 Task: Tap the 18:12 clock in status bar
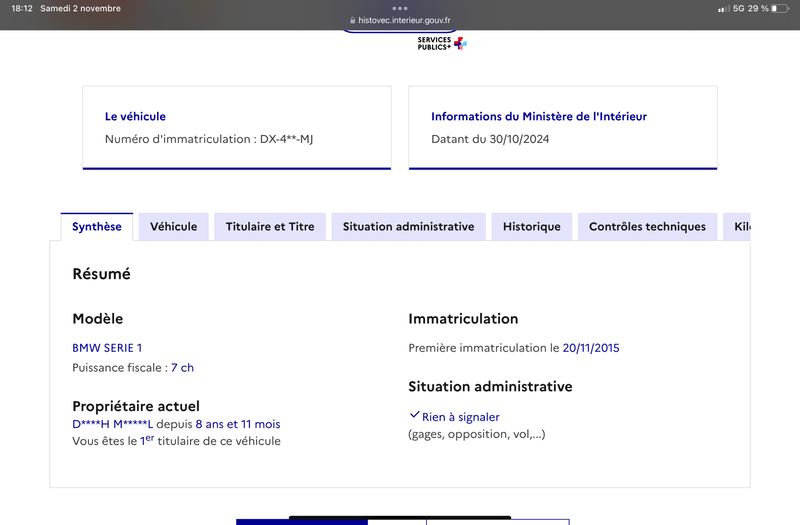pos(22,8)
